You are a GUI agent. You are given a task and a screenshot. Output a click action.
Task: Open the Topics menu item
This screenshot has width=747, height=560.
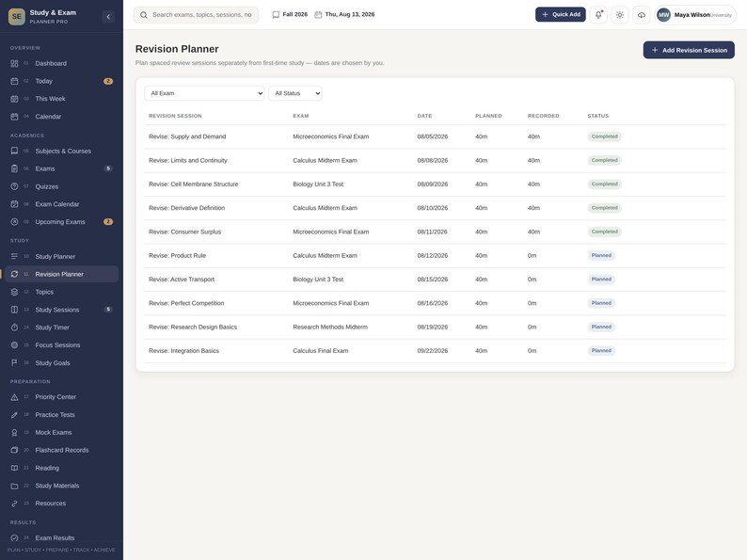point(61,292)
